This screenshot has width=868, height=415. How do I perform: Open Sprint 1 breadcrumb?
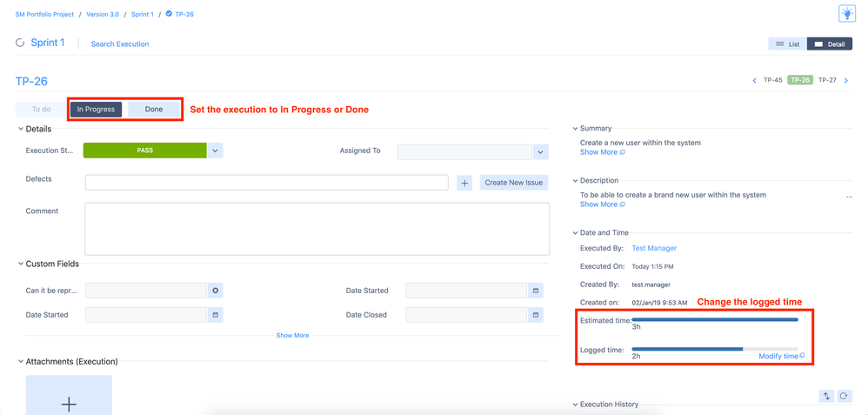tap(143, 15)
